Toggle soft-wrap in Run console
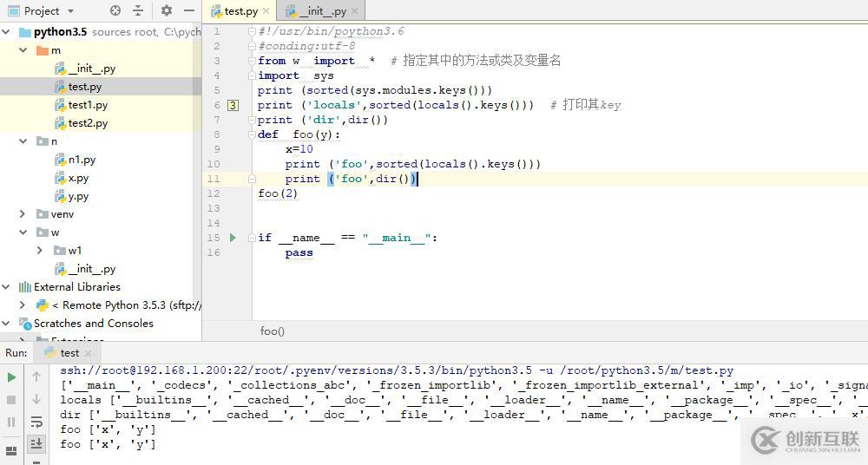 [x=36, y=422]
